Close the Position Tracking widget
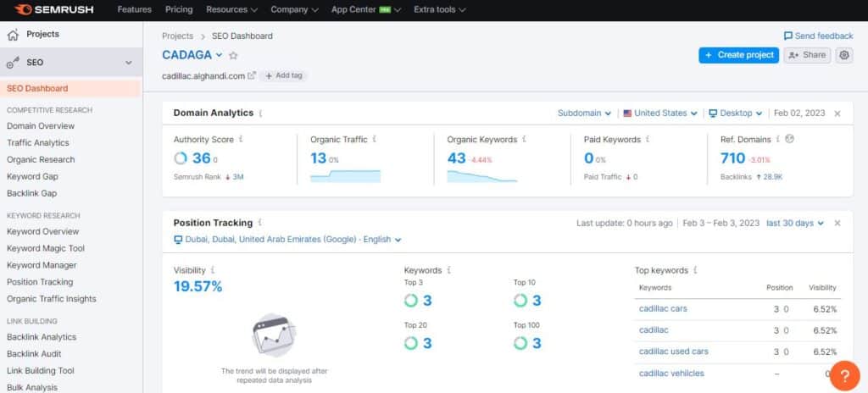The width and height of the screenshot is (868, 393). coord(837,223)
